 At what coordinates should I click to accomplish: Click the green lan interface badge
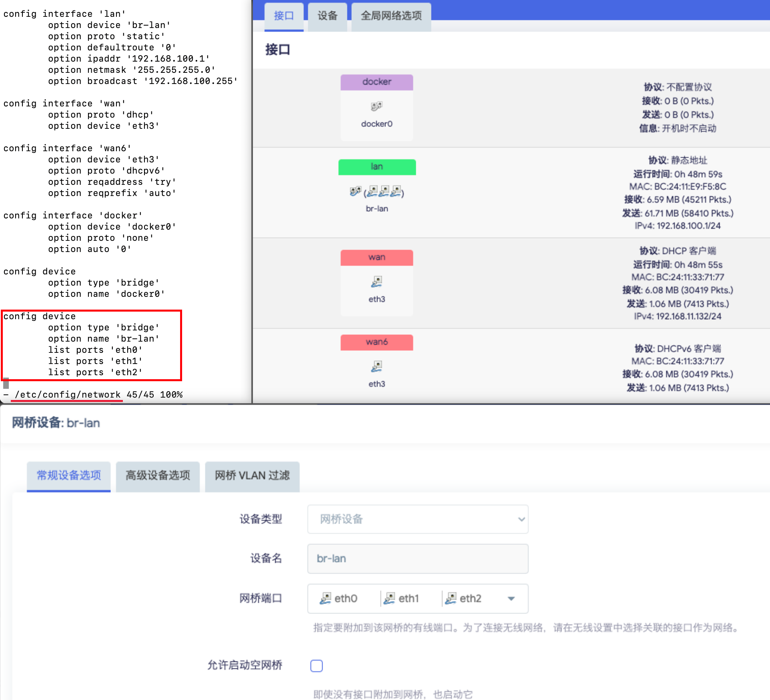[x=377, y=167]
